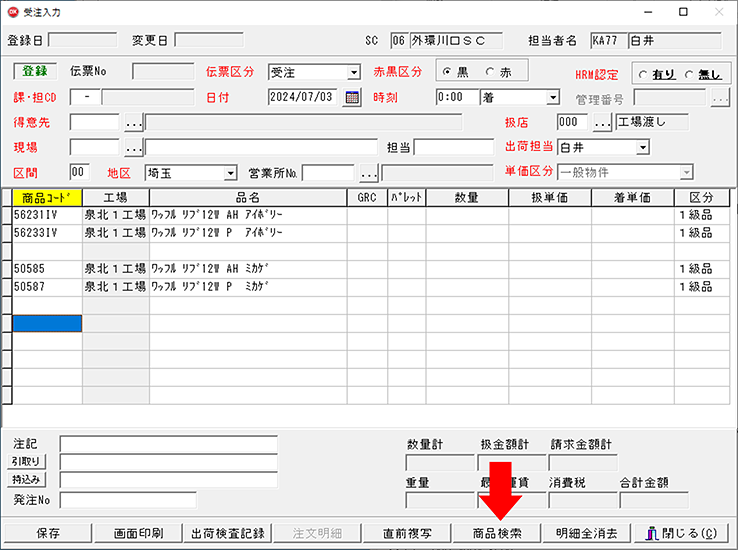Click the 数量 column header
Screen dimensions: 738x550
(467, 198)
